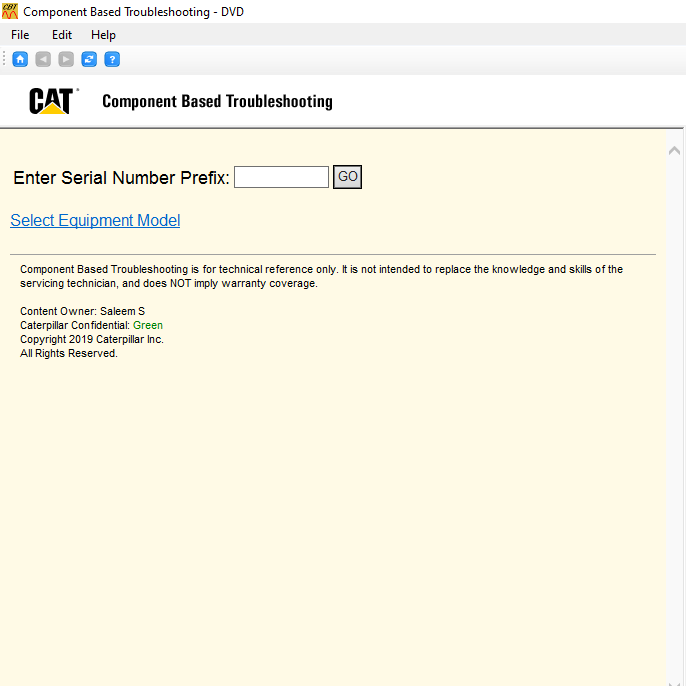Click the 'Enter Serial Number Prefix' label

coord(121,178)
